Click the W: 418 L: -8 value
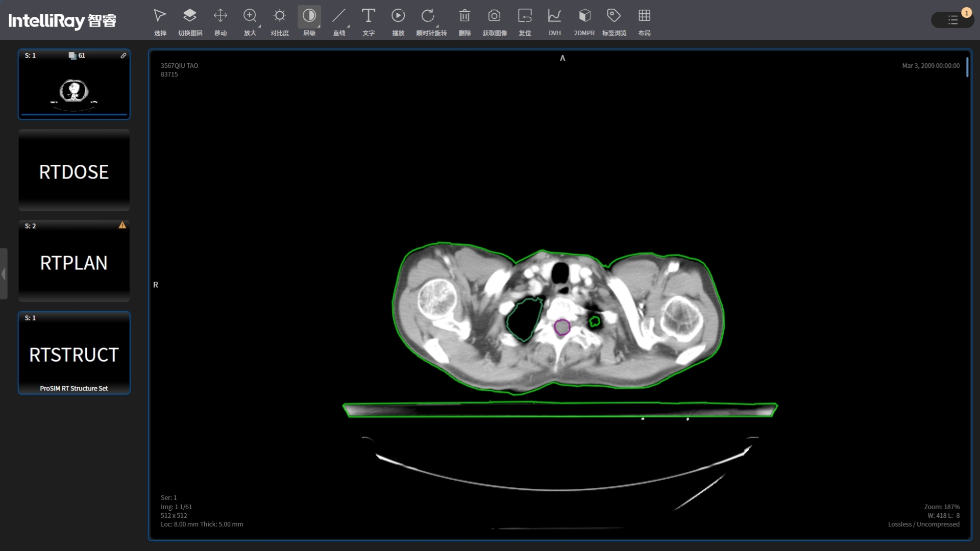 pyautogui.click(x=943, y=515)
